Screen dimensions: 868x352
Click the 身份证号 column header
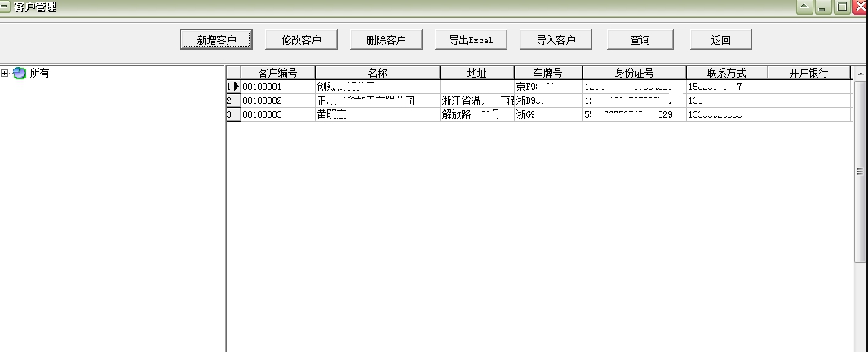coord(635,73)
